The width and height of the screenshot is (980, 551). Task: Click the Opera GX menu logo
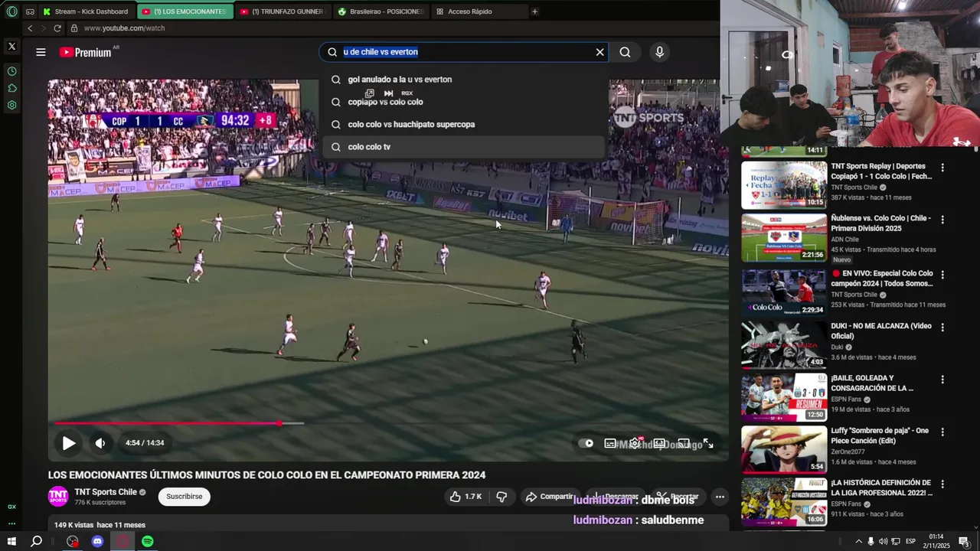(11, 11)
